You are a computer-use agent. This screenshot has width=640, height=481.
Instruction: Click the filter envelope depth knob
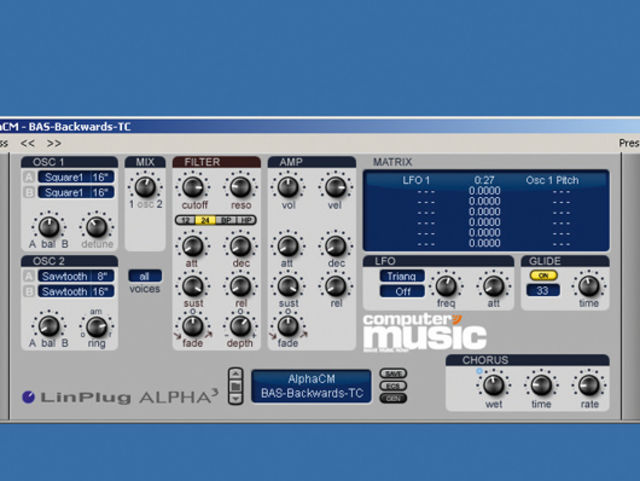click(240, 326)
